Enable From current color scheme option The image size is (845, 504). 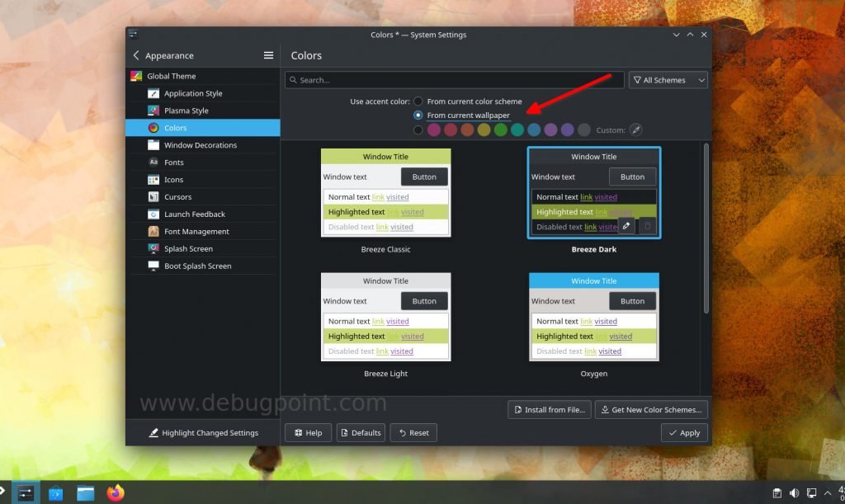point(418,101)
